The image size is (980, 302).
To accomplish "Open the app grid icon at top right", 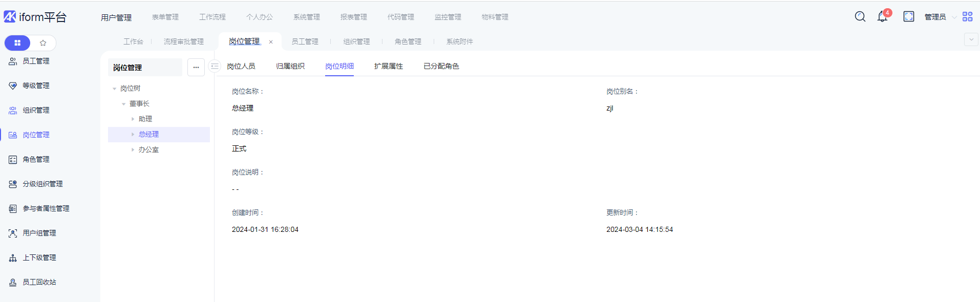I will coord(967,16).
